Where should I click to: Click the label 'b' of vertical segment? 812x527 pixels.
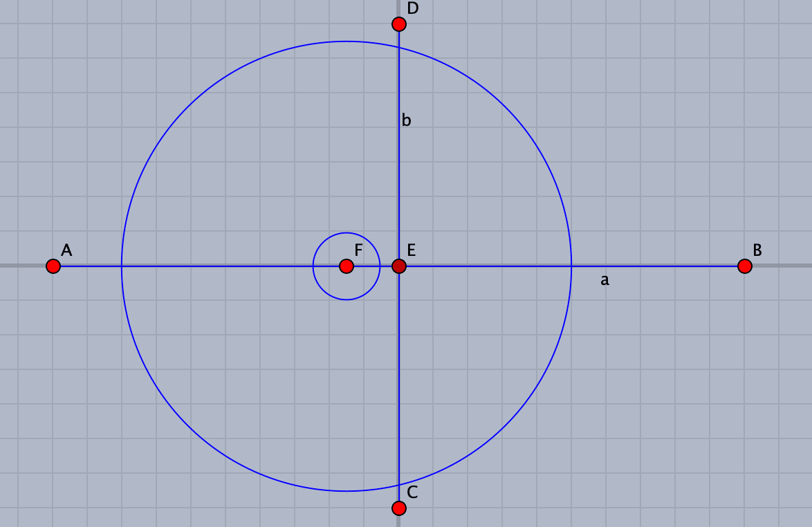point(407,120)
